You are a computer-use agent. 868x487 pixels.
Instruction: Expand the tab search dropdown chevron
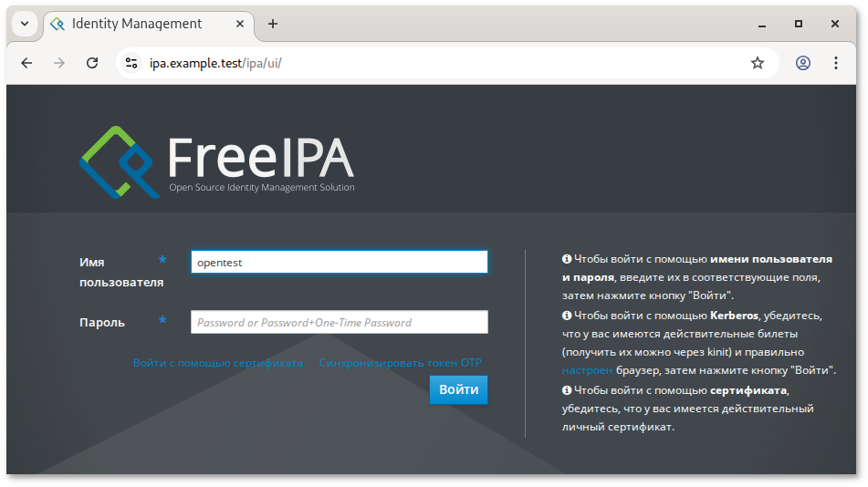coord(25,24)
